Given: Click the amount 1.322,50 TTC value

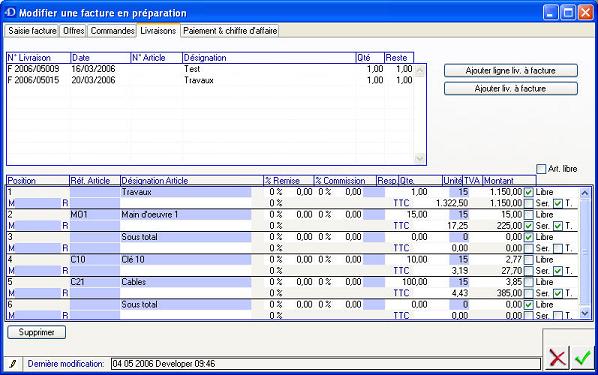Looking at the screenshot, I should pyautogui.click(x=452, y=203).
